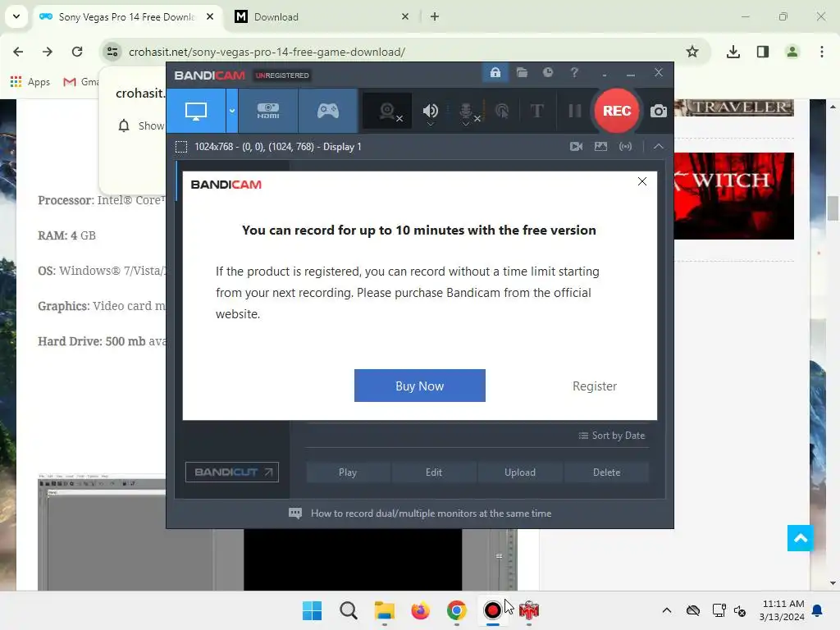Open Chrome profile icon
Screen dimensions: 840x630
coord(792,52)
